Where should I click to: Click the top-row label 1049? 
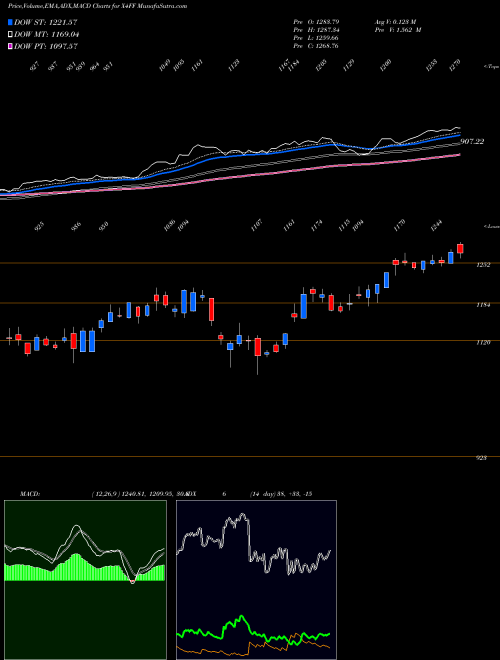point(165,65)
